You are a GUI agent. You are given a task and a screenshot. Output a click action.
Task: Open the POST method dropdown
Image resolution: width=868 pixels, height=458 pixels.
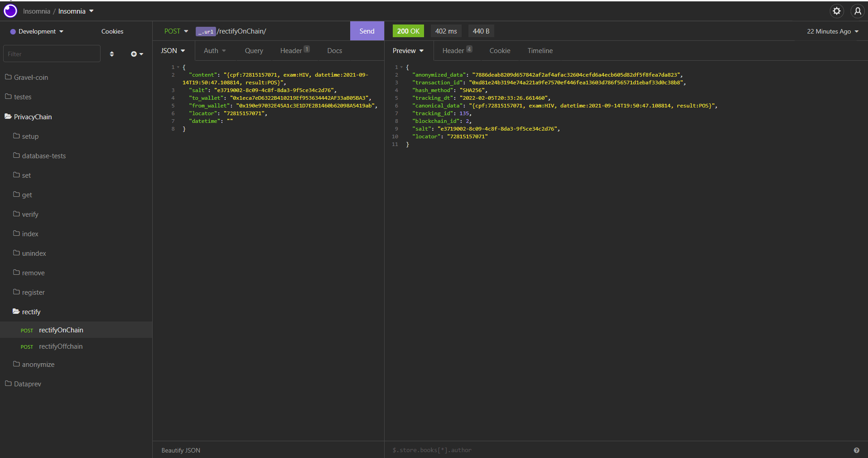[x=176, y=31]
